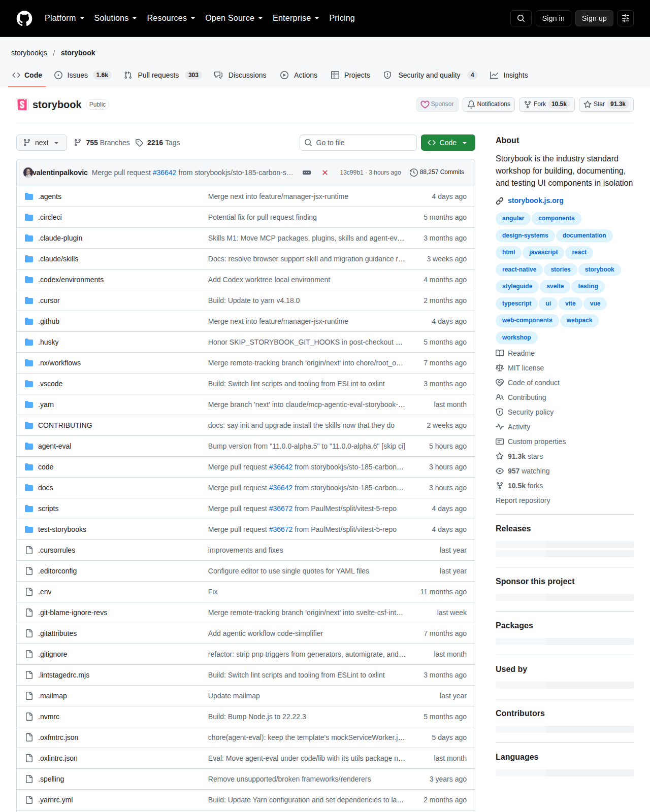View 2216 Tags link

point(158,143)
